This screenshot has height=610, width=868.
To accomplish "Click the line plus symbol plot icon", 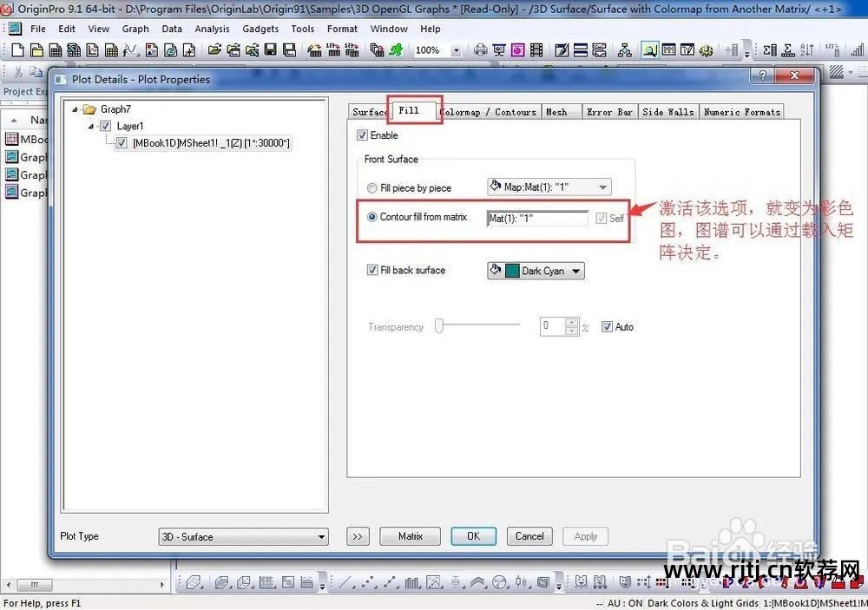I will click(x=391, y=582).
